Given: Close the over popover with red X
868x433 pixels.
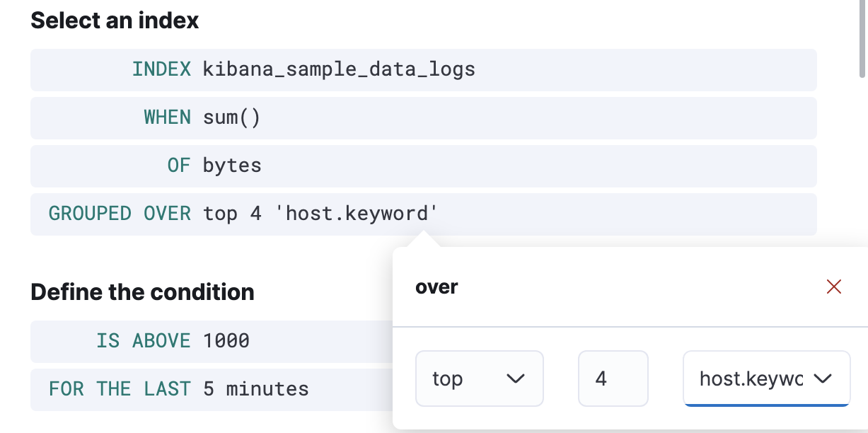Looking at the screenshot, I should [x=834, y=287].
